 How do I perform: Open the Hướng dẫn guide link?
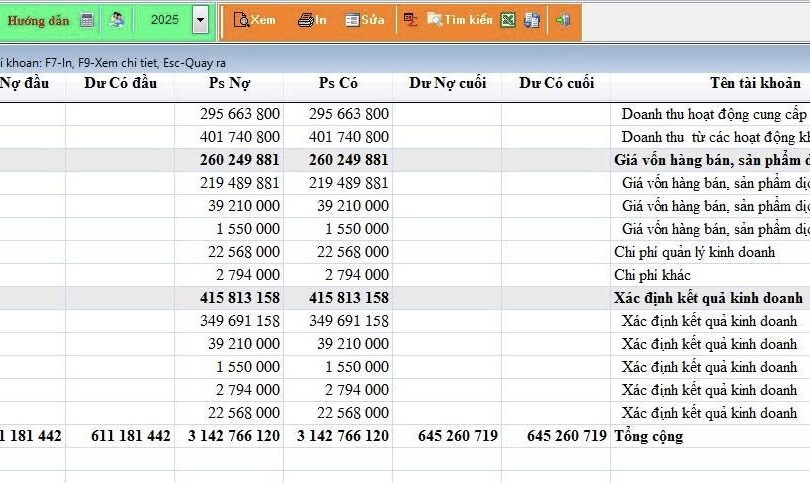[x=39, y=20]
